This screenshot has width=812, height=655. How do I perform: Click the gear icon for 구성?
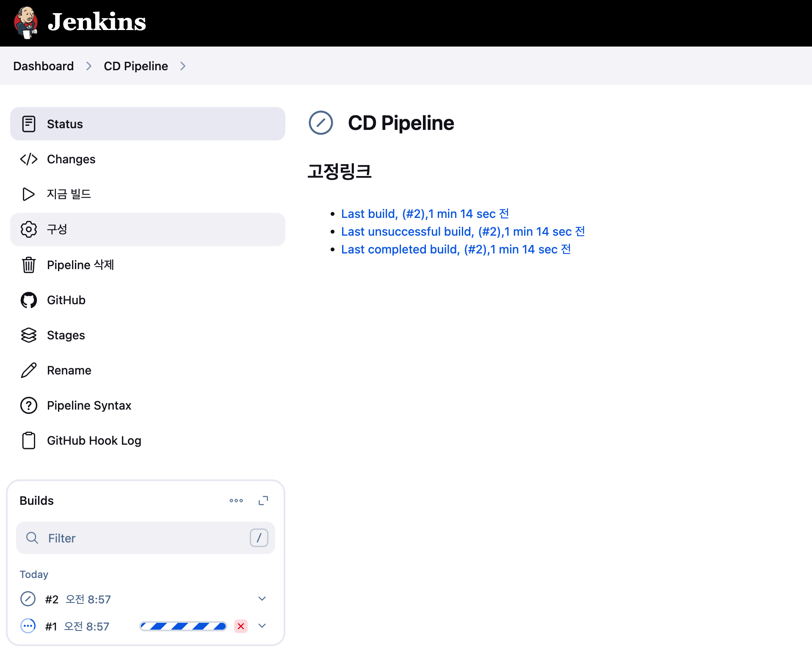28,229
